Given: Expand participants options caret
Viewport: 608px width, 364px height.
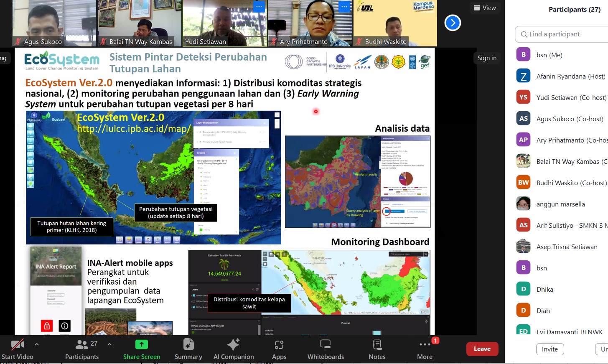Looking at the screenshot, I should coord(109,344).
